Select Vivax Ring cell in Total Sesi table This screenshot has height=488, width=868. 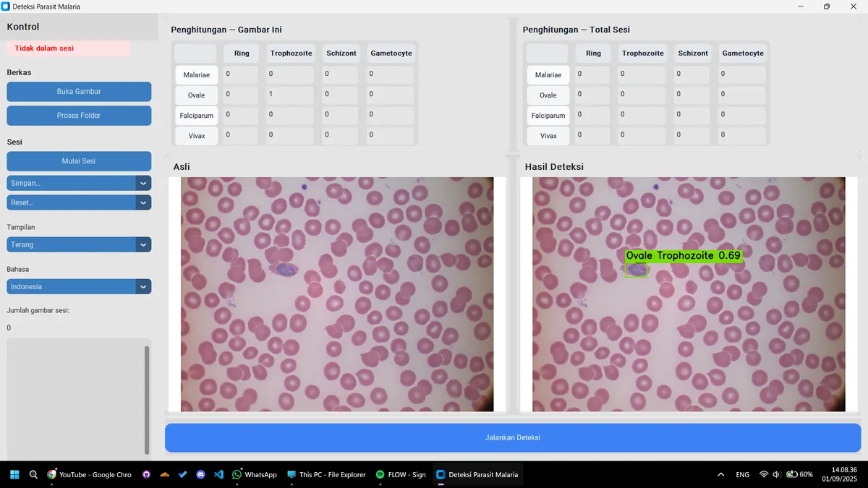[x=593, y=135]
